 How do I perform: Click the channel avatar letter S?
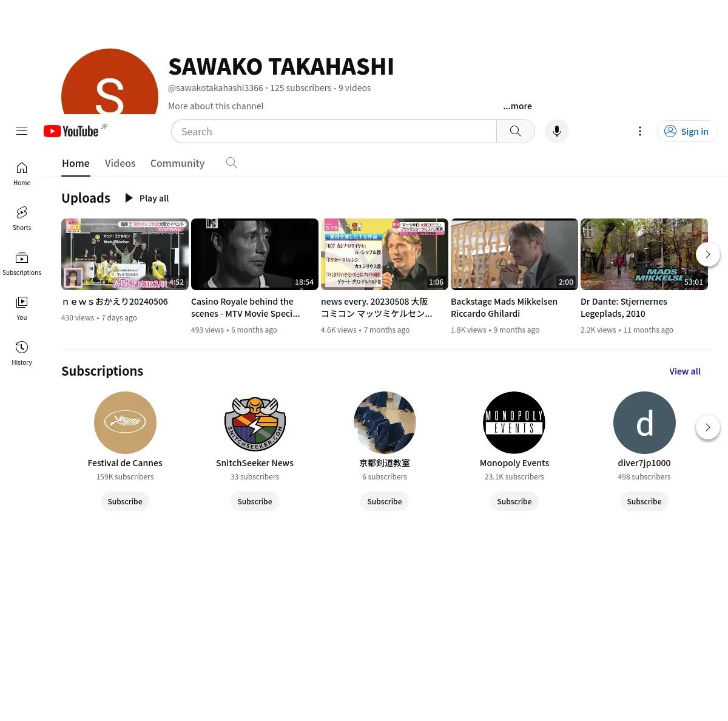(x=110, y=81)
